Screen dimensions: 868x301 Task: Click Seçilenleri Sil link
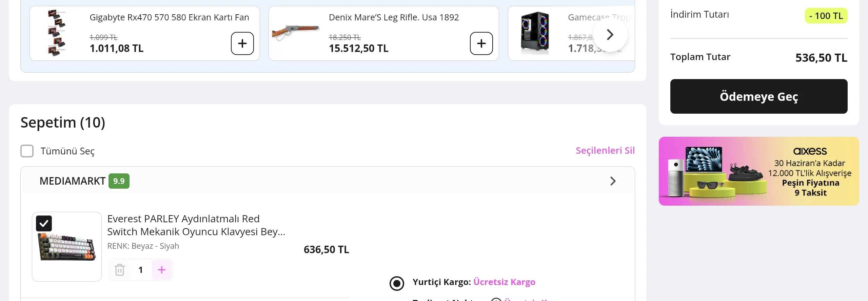tap(605, 150)
